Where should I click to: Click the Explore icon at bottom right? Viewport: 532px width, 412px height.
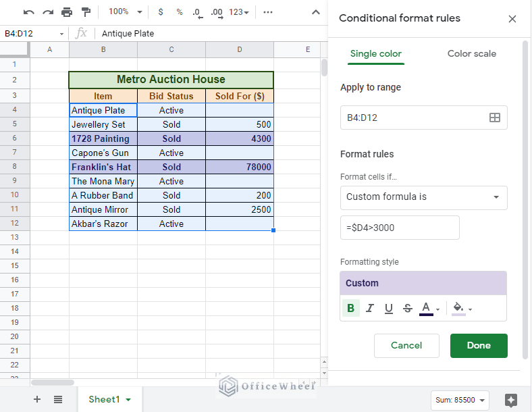(511, 400)
